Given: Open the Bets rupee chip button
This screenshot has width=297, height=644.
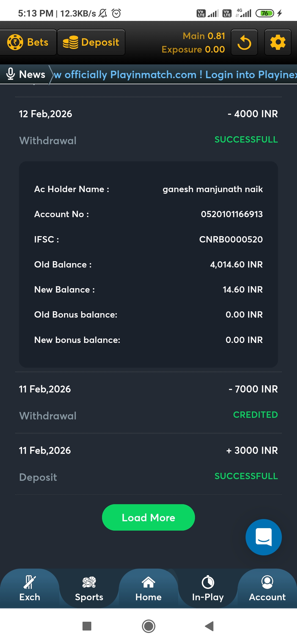Looking at the screenshot, I should click(x=28, y=42).
